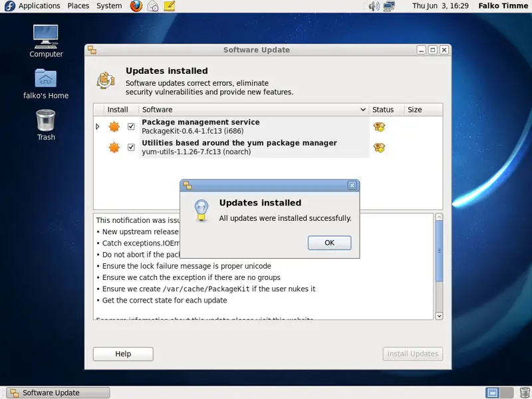Select the Trash desktop icon
Image resolution: width=532 pixels, height=399 pixels.
pos(46,125)
